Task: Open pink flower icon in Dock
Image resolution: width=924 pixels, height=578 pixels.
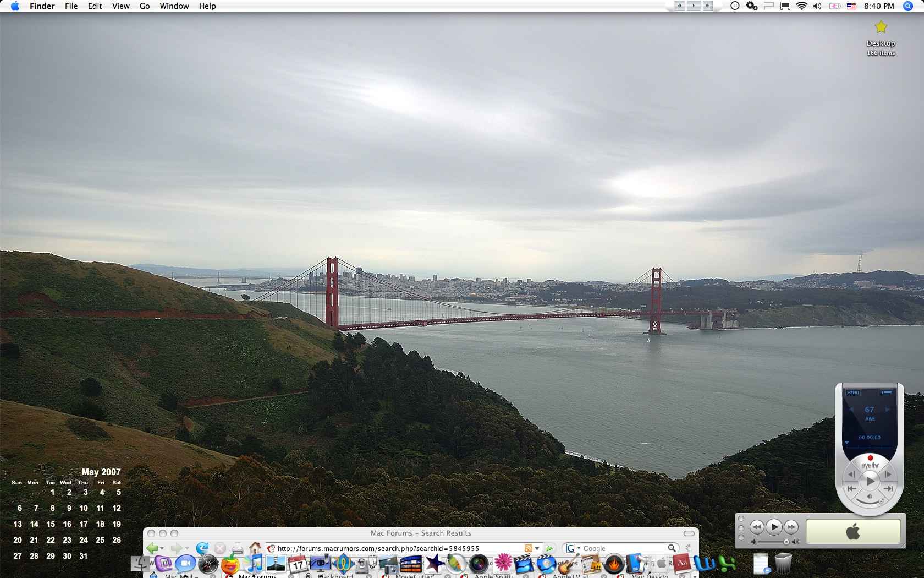Action: tap(502, 564)
